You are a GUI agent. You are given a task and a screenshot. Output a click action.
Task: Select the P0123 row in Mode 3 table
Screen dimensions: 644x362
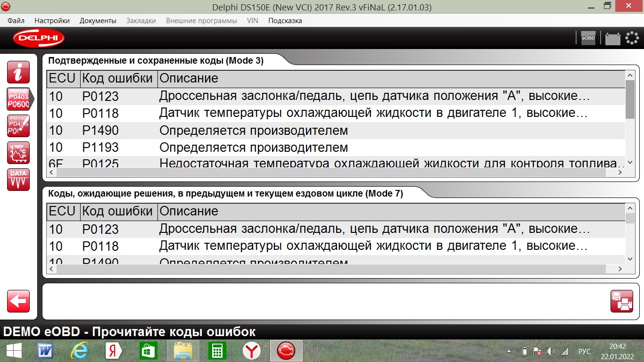(330, 96)
